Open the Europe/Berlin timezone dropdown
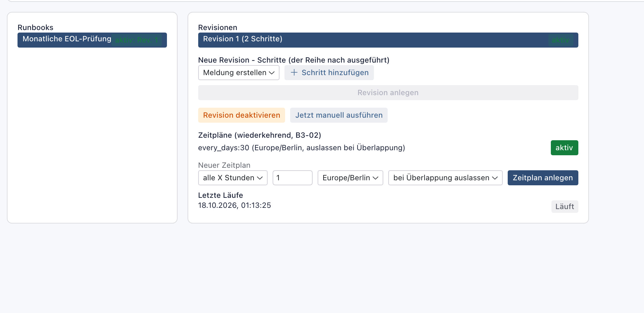 click(x=350, y=178)
